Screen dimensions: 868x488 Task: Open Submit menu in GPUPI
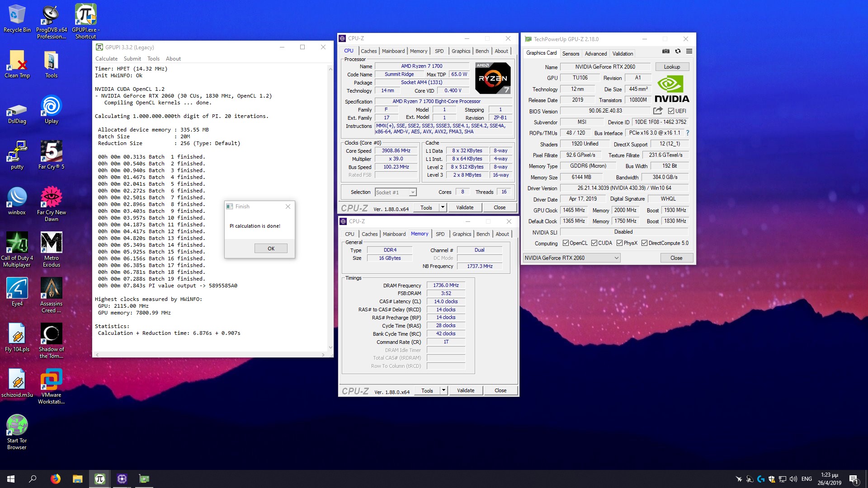132,59
